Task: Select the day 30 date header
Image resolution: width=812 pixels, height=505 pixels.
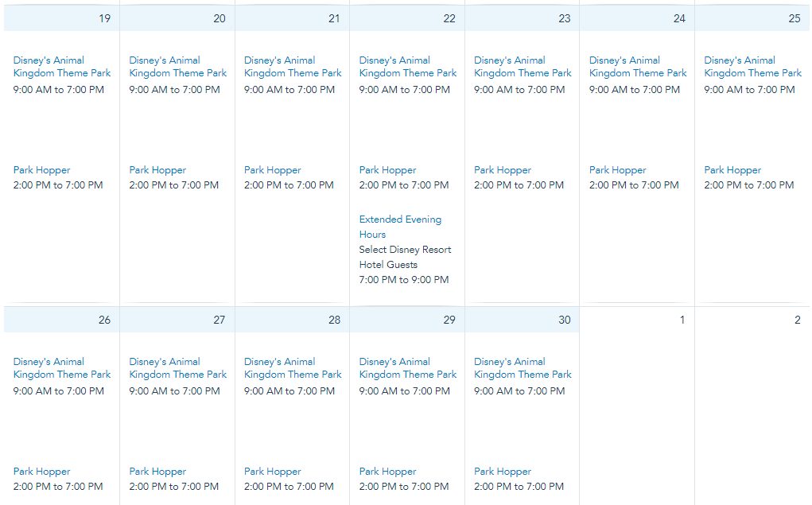Action: pos(564,320)
